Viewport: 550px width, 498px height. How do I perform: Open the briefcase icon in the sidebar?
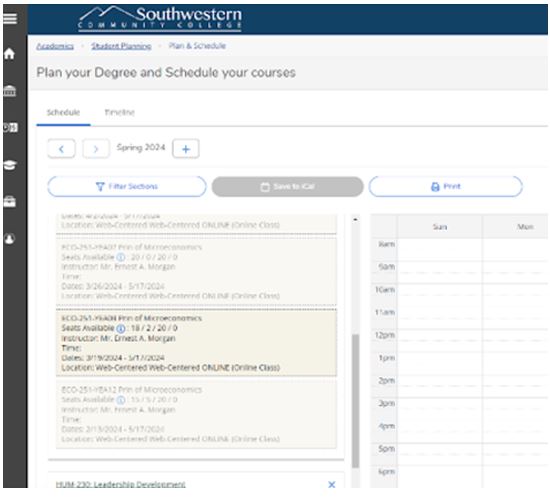pos(9,201)
